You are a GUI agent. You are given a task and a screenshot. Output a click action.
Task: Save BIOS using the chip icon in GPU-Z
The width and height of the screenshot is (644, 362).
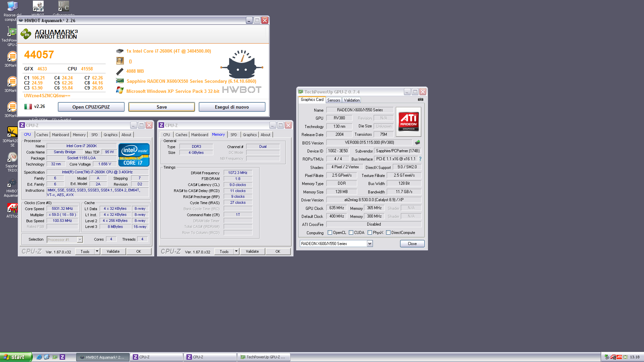tap(418, 142)
